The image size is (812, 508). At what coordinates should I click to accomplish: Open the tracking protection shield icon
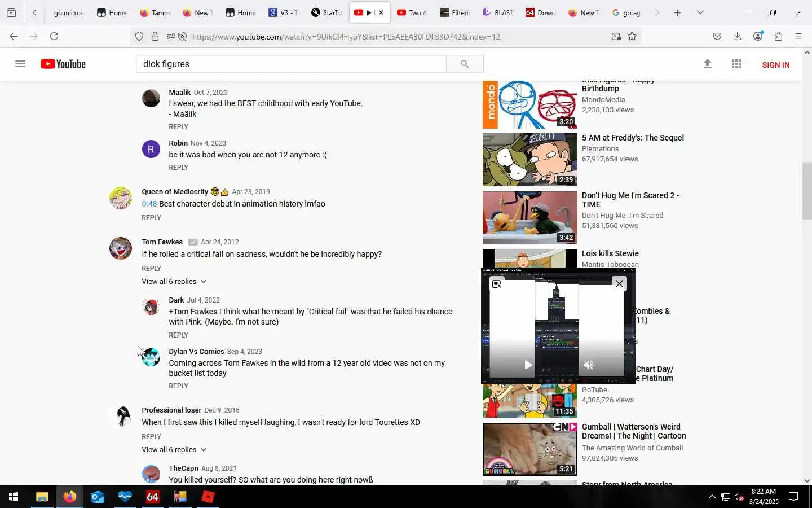coord(139,37)
